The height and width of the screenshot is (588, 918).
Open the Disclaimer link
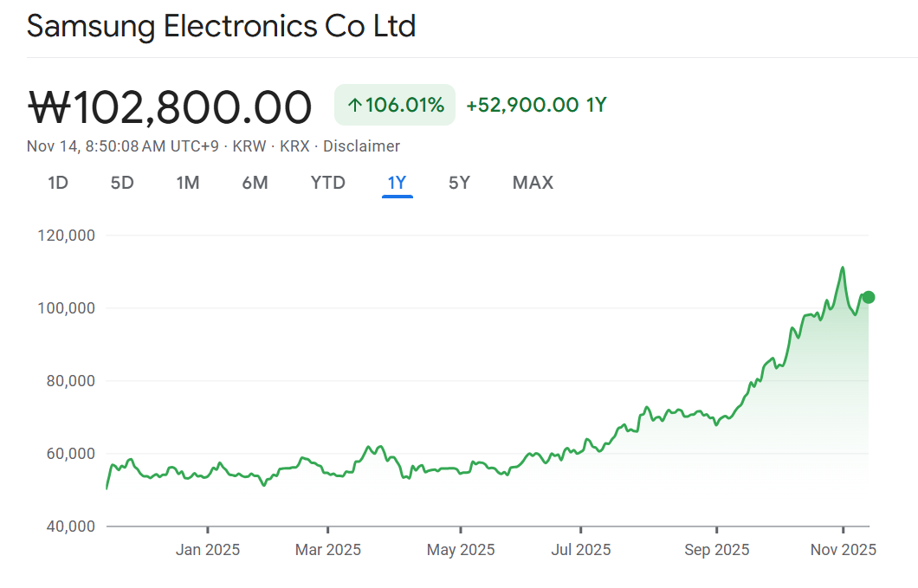pos(361,146)
